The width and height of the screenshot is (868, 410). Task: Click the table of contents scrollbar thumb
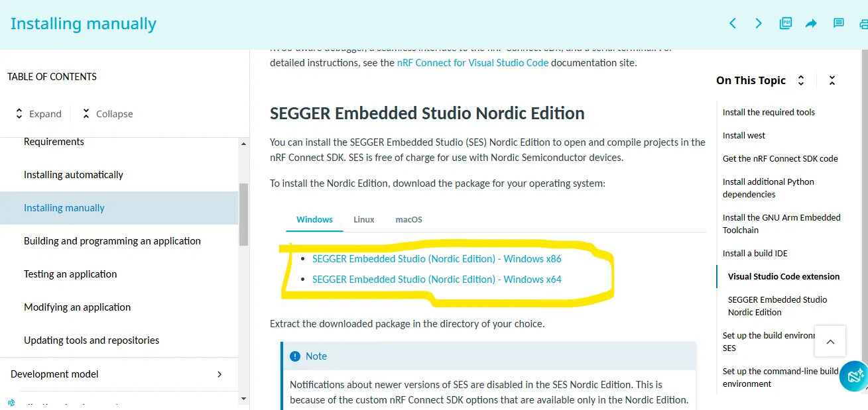click(x=243, y=214)
